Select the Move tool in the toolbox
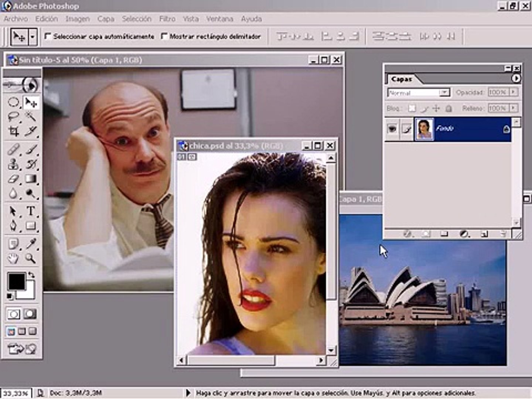Image resolution: width=532 pixels, height=399 pixels. 31,102
